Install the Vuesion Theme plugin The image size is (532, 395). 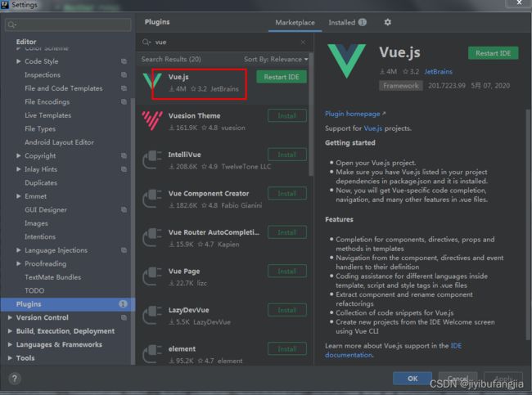coord(287,115)
